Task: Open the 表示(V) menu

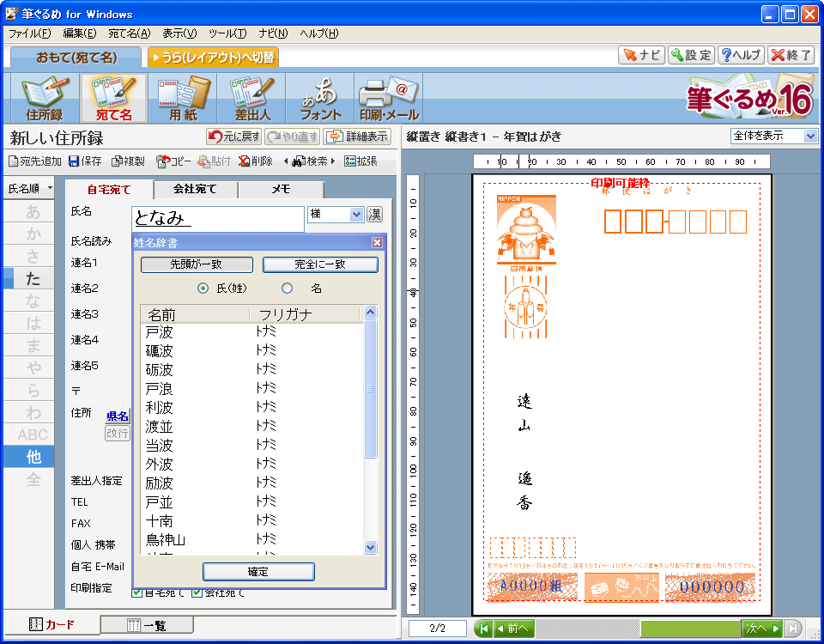Action: (x=179, y=33)
